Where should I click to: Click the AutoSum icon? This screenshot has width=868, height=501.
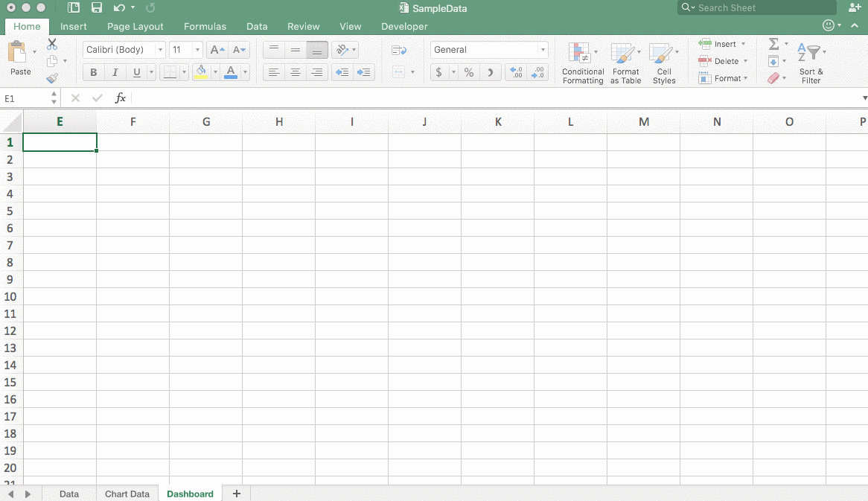click(773, 44)
